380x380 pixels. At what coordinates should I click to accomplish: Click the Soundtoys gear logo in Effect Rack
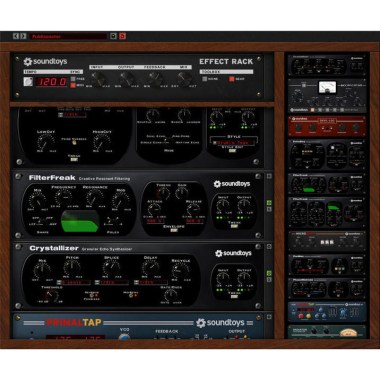[x=28, y=62]
